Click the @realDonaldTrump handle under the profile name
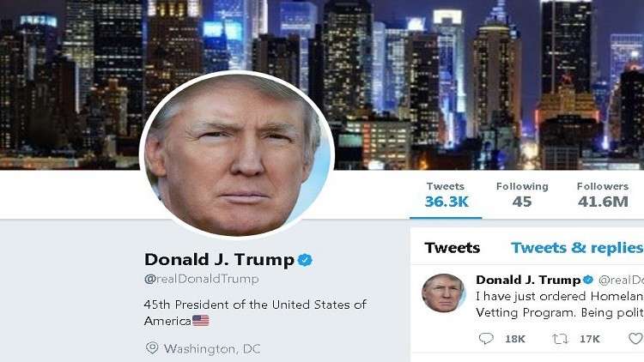The height and width of the screenshot is (362, 644). pyautogui.click(x=201, y=279)
